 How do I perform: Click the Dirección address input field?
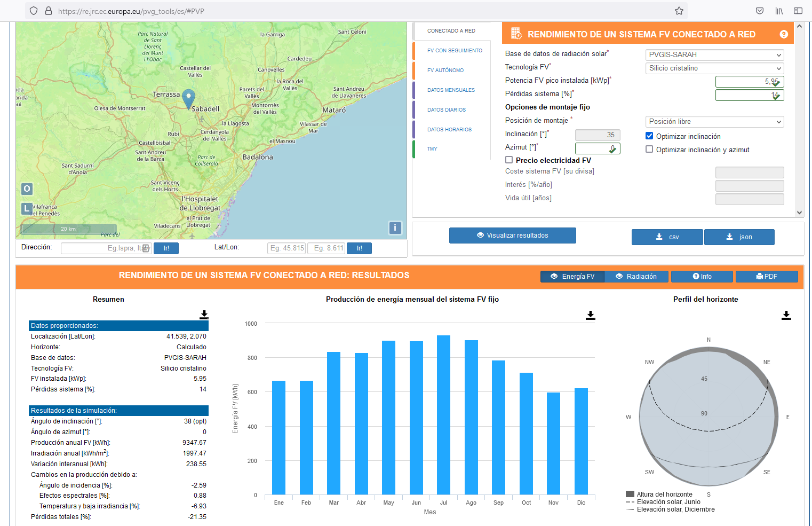pos(106,248)
